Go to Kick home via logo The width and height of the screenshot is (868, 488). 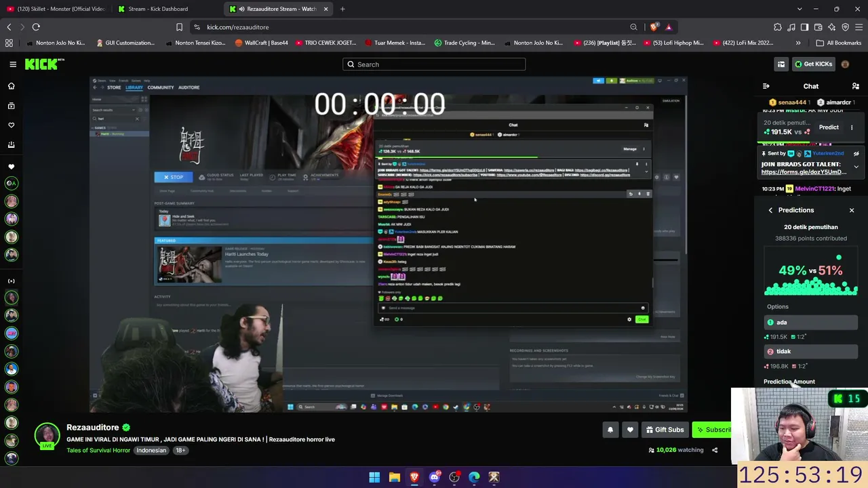(x=44, y=64)
